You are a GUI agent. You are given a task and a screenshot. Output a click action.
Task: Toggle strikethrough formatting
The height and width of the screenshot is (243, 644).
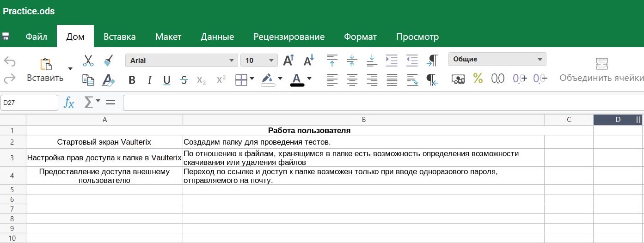[184, 80]
